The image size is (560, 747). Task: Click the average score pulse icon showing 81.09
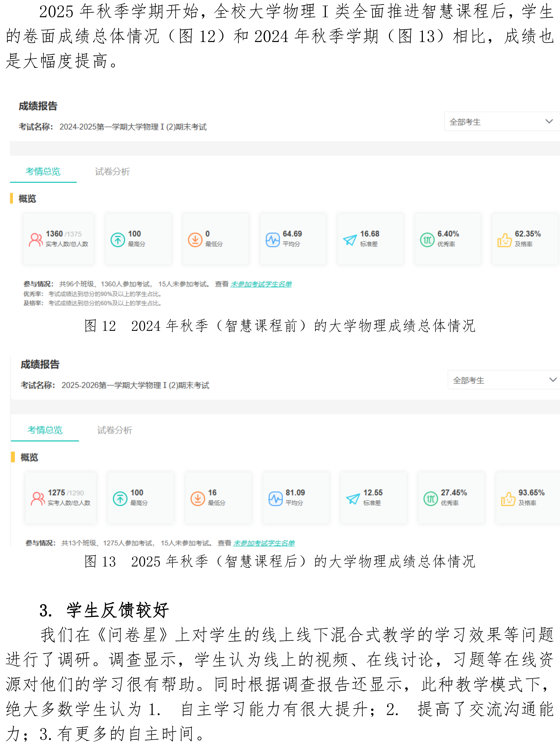pyautogui.click(x=275, y=498)
